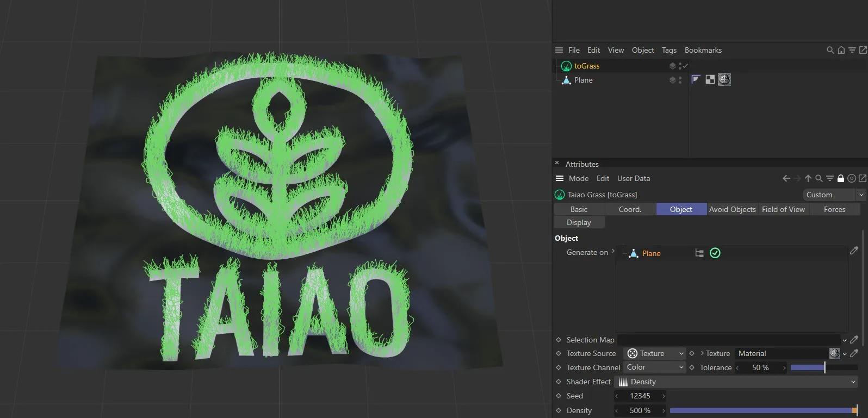The height and width of the screenshot is (418, 868).
Task: Open the Tags menu in Object Manager
Action: coord(669,50)
